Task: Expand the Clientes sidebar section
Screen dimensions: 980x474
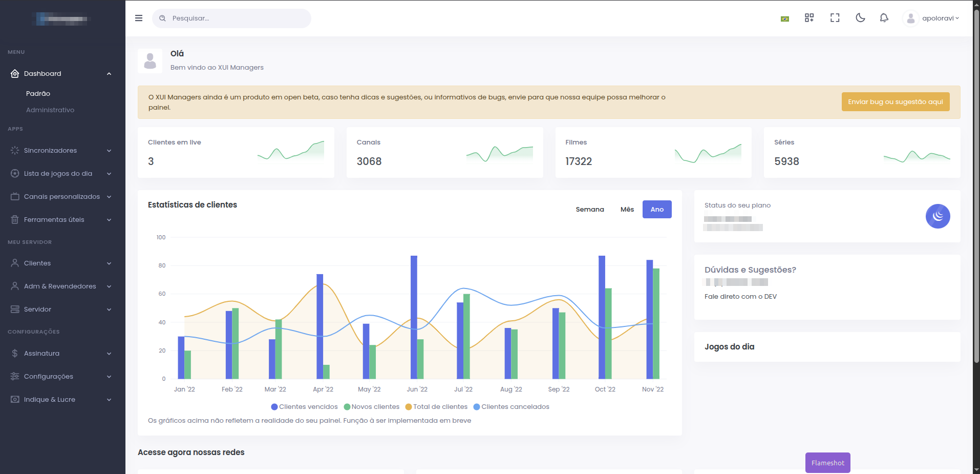Action: pyautogui.click(x=61, y=263)
